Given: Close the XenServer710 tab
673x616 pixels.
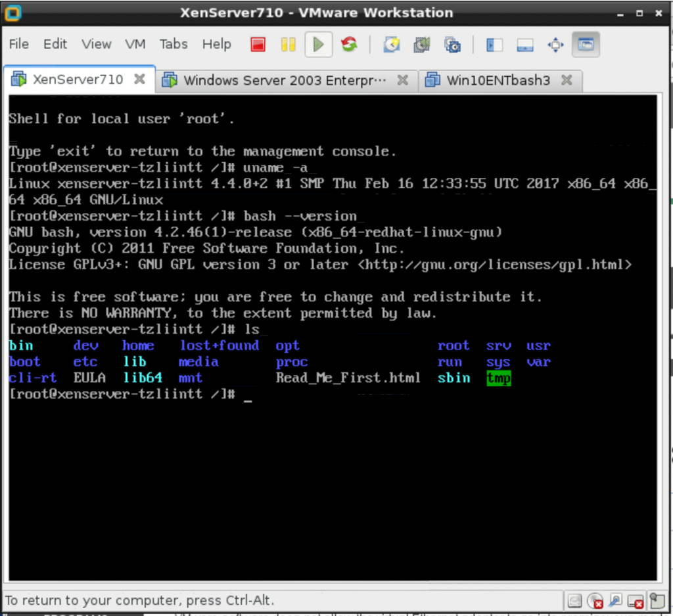Looking at the screenshot, I should pyautogui.click(x=139, y=79).
